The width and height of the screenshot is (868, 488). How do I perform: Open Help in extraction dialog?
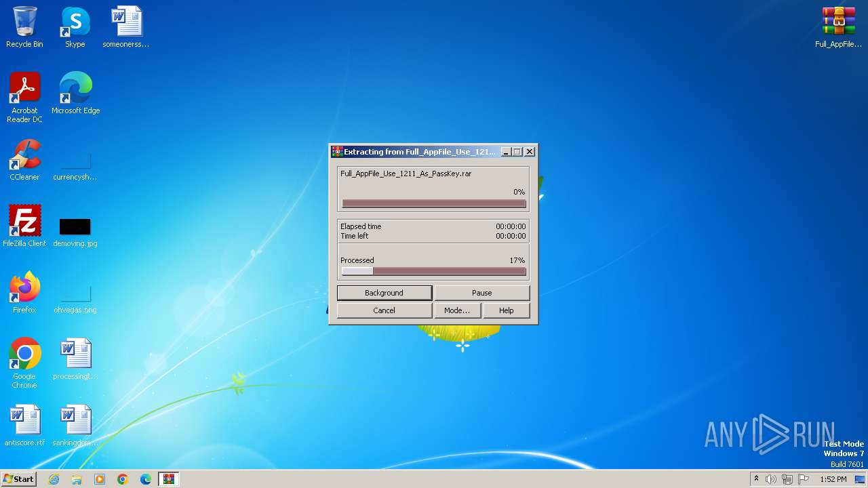[x=507, y=310]
